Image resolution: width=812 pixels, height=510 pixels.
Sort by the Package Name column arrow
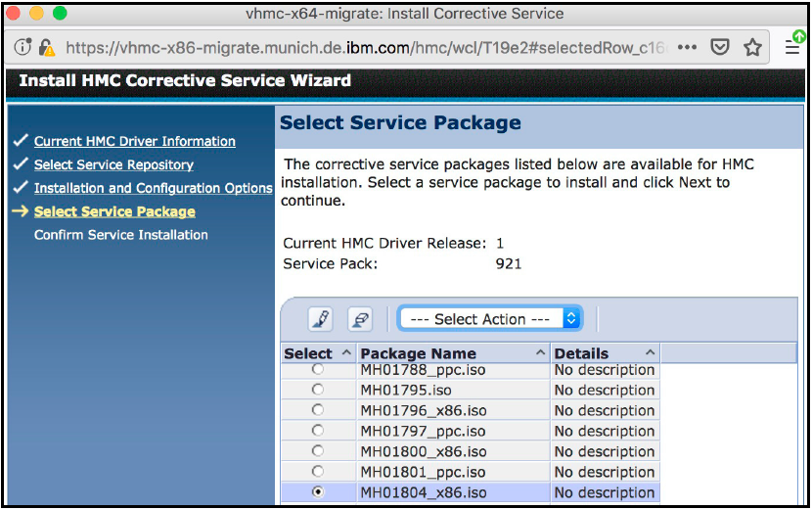pyautogui.click(x=540, y=353)
